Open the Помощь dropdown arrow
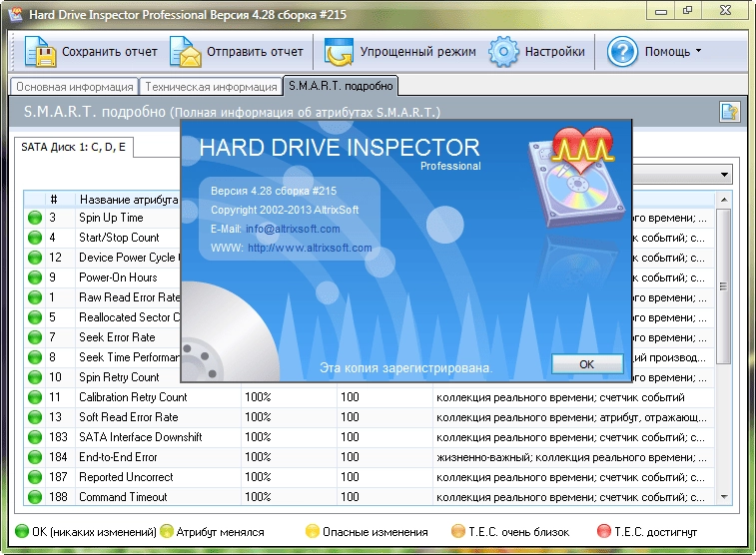The height and width of the screenshot is (555, 756). [698, 51]
